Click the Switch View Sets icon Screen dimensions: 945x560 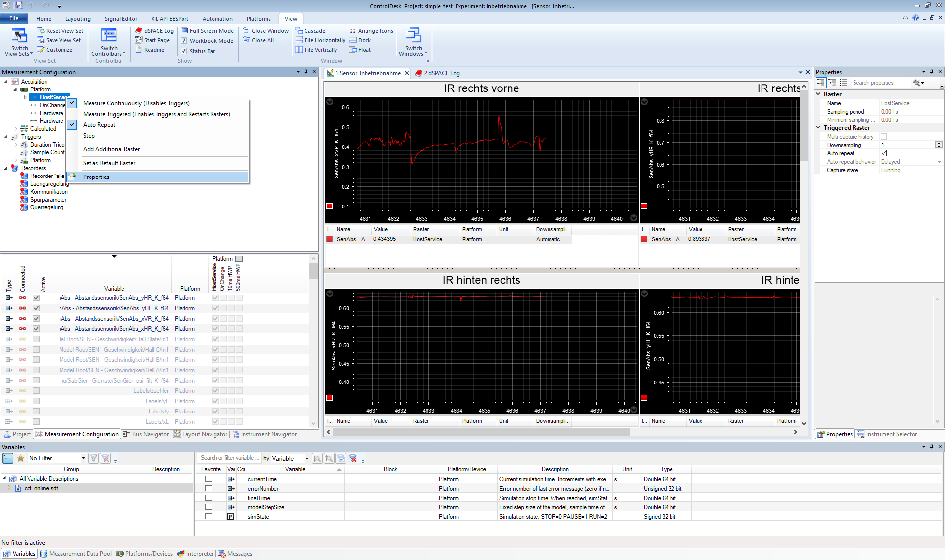point(19,36)
